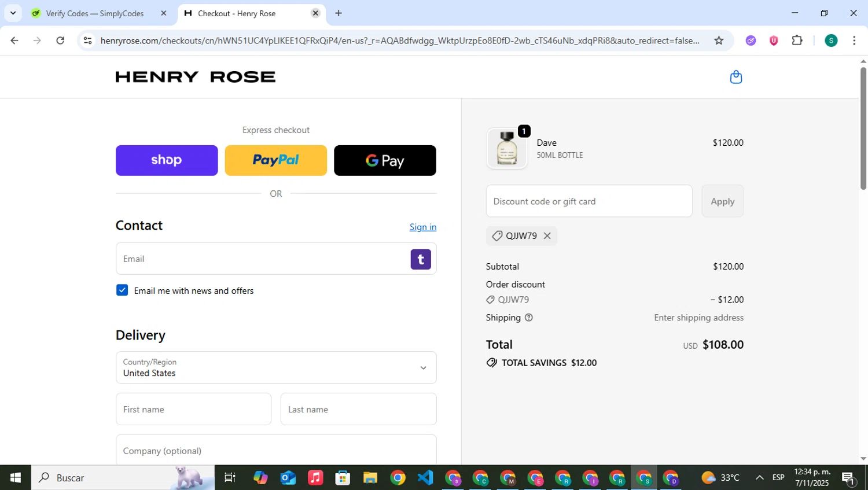Expand the tab search dropdown arrow
Image resolution: width=868 pixels, height=490 pixels.
tap(13, 13)
